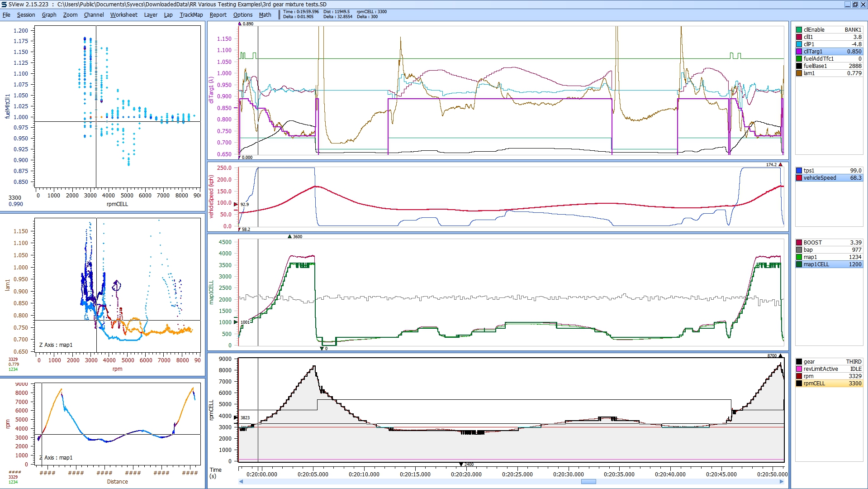The image size is (868, 489).
Task: Click the BOOST color swatch
Action: (799, 243)
